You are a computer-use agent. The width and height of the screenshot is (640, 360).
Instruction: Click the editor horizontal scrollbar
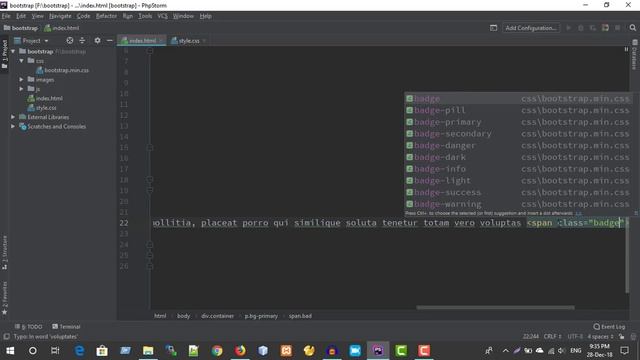click(x=495, y=308)
